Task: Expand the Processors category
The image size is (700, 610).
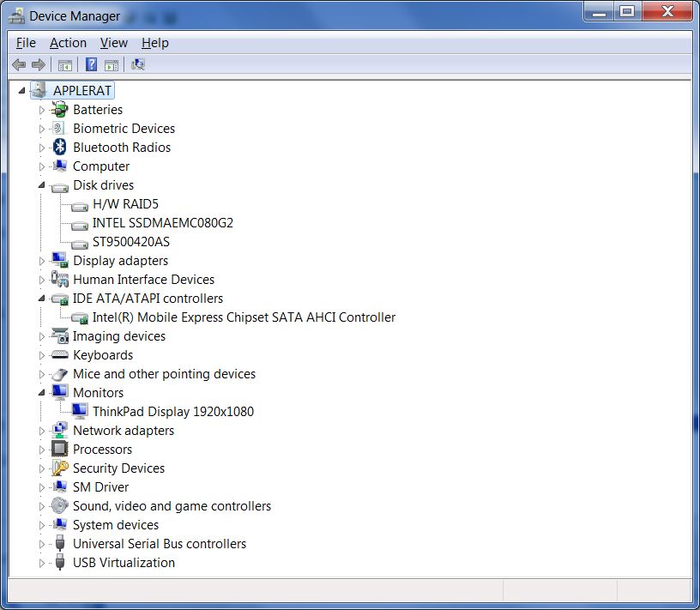Action: [41, 450]
